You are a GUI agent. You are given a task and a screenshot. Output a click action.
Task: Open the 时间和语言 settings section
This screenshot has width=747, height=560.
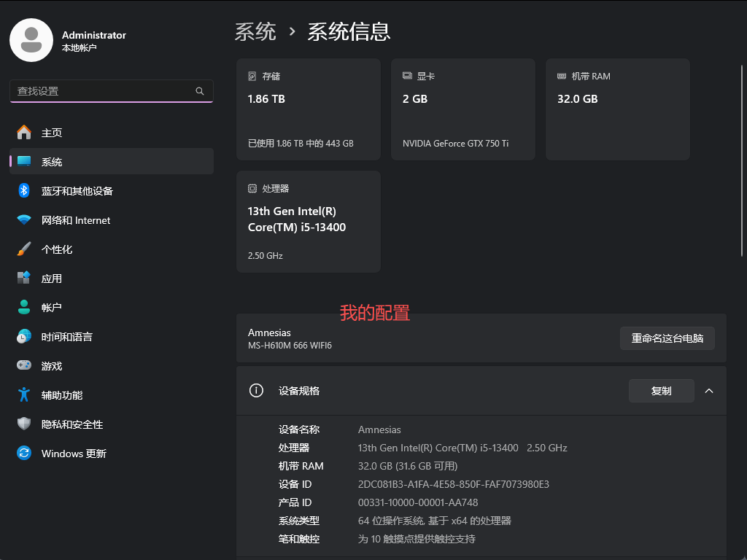pos(66,337)
